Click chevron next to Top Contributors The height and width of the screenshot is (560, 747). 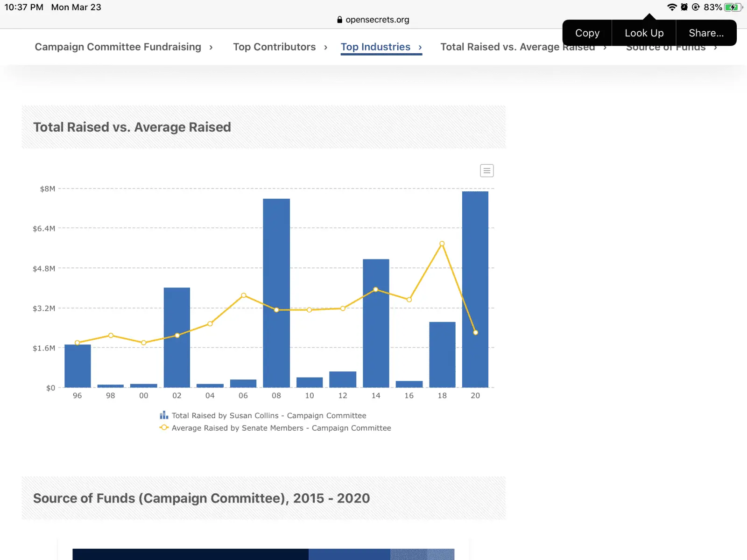coord(325,47)
